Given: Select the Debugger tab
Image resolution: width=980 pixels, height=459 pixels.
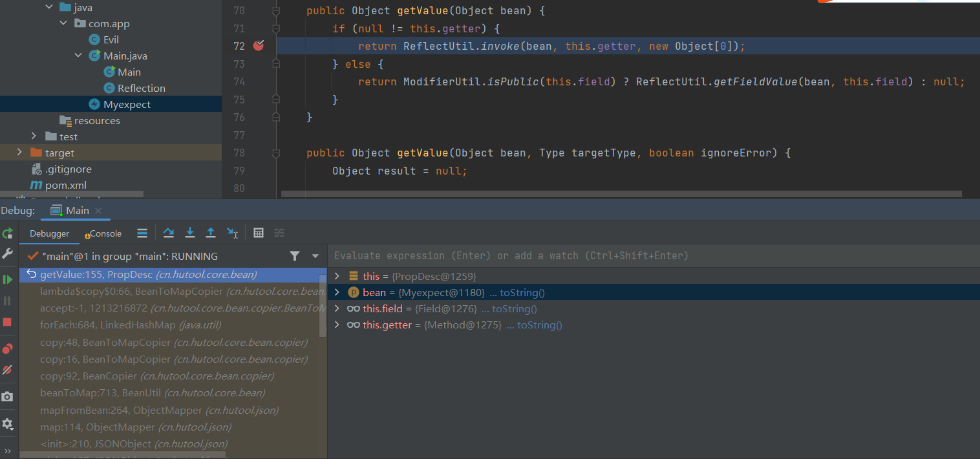Looking at the screenshot, I should (49, 233).
